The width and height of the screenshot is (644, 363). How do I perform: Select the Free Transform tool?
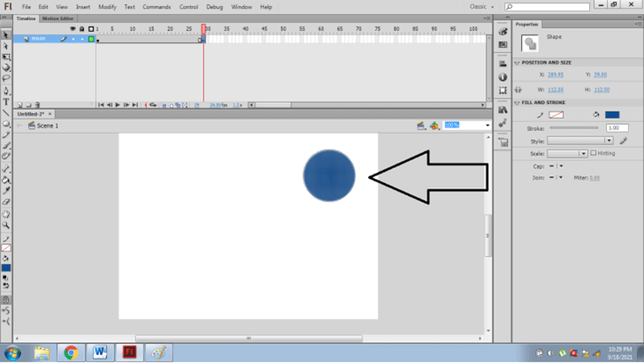5,57
